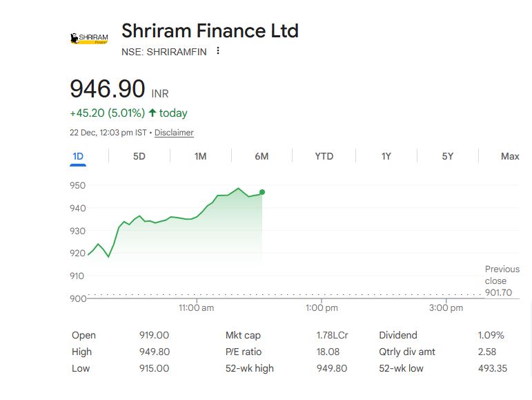View the 1Y price chart
Viewport: 532px width, 400px height.
386,156
